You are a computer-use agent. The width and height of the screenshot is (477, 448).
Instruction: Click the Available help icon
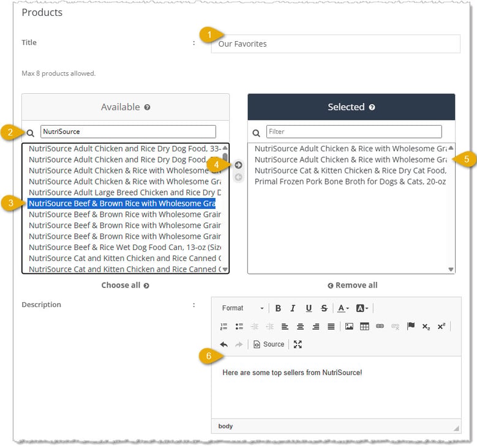[147, 107]
